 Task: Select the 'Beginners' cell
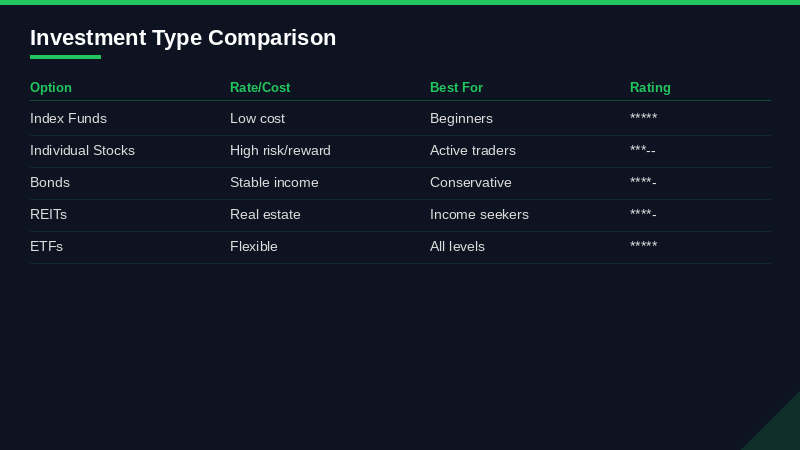coord(461,119)
